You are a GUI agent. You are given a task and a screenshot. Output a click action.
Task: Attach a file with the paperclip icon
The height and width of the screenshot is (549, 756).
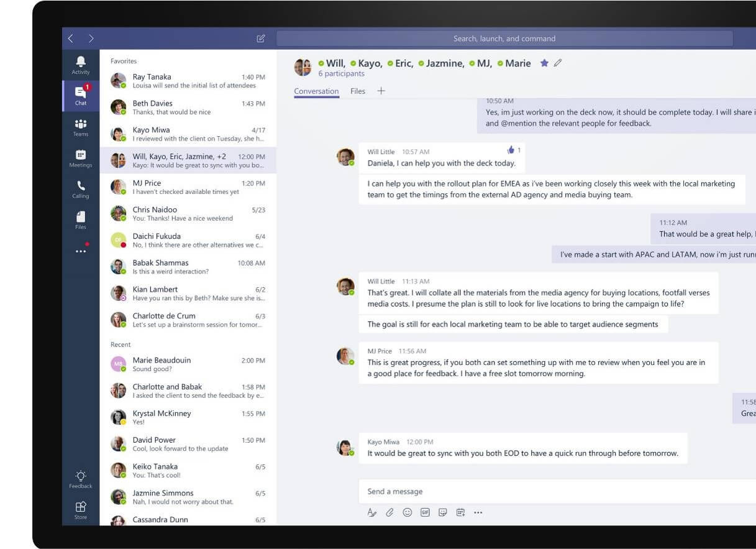(x=390, y=512)
